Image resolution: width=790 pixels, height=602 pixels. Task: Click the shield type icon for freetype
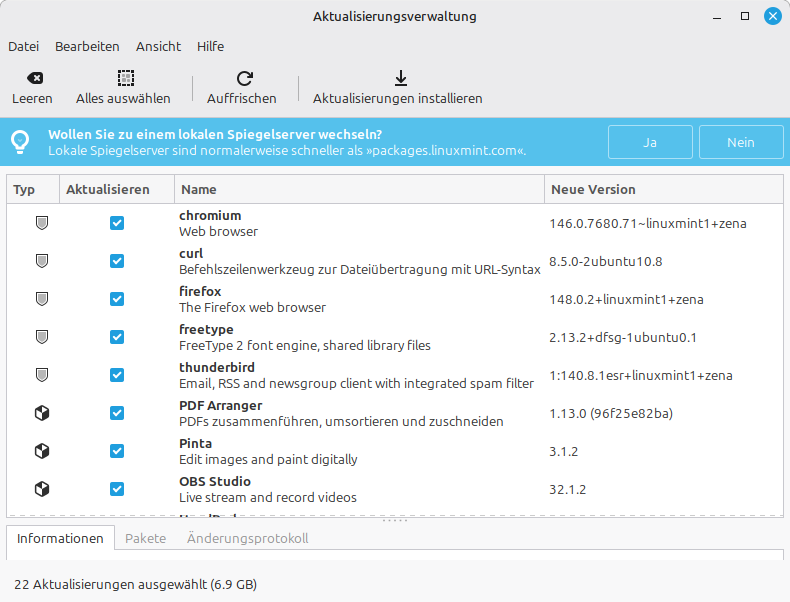[42, 337]
